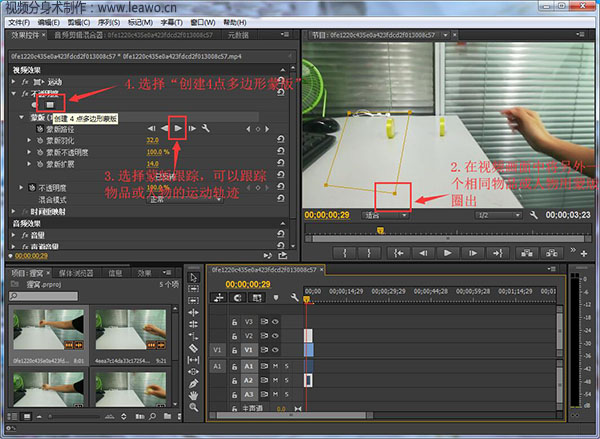Reset the 蒙版羽化 parameter
The width and height of the screenshot is (600, 439).
(x=280, y=139)
